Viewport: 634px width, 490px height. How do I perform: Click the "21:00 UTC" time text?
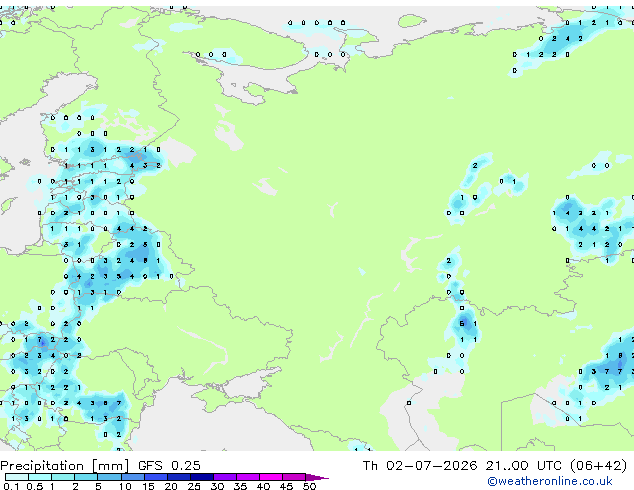click(x=524, y=466)
